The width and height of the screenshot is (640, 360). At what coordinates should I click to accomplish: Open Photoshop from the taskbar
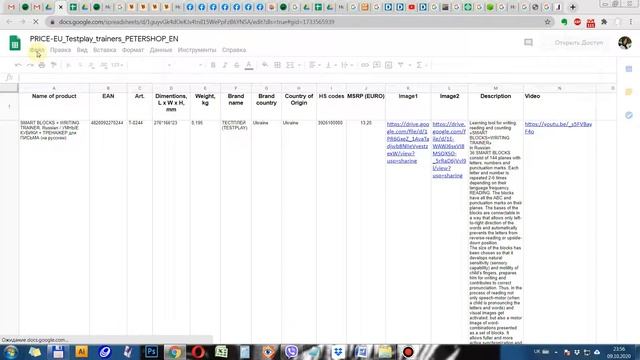(x=151, y=352)
